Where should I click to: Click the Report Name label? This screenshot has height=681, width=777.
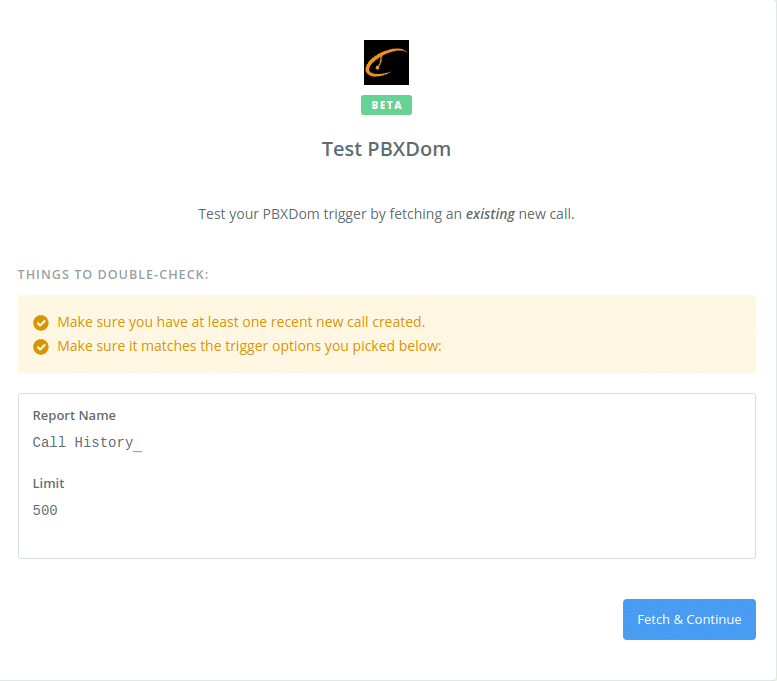74,415
